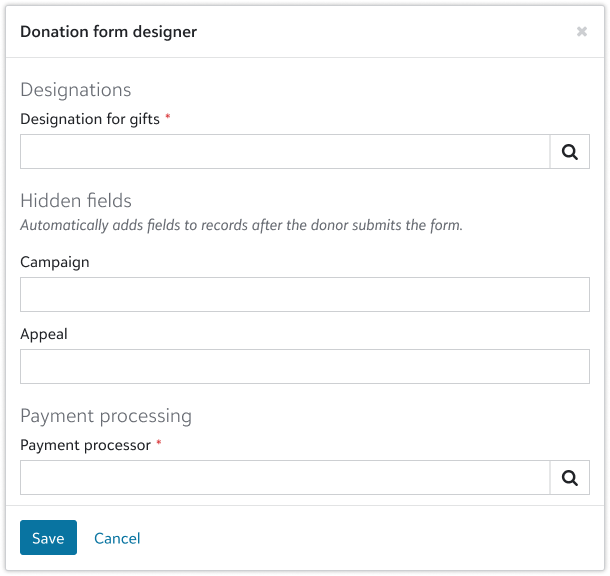
Task: Click the Hidden fields section heading
Action: [76, 201]
